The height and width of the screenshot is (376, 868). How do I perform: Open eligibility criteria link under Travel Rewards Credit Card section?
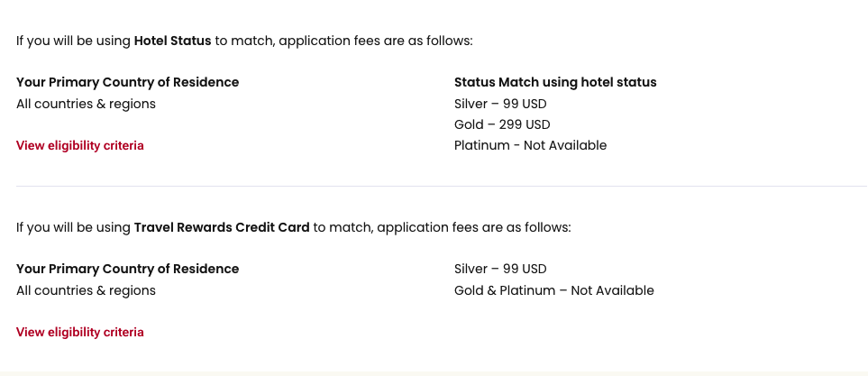79,332
